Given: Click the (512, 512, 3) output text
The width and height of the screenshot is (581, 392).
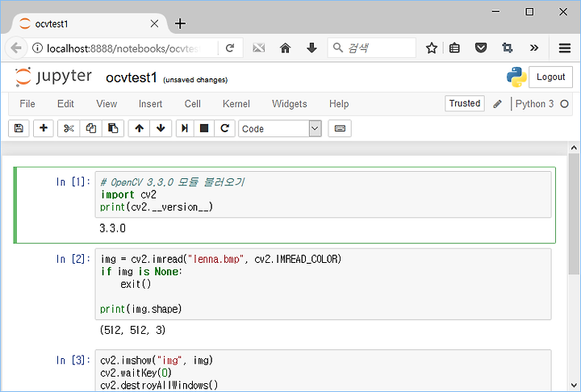Looking at the screenshot, I should pyautogui.click(x=132, y=330).
